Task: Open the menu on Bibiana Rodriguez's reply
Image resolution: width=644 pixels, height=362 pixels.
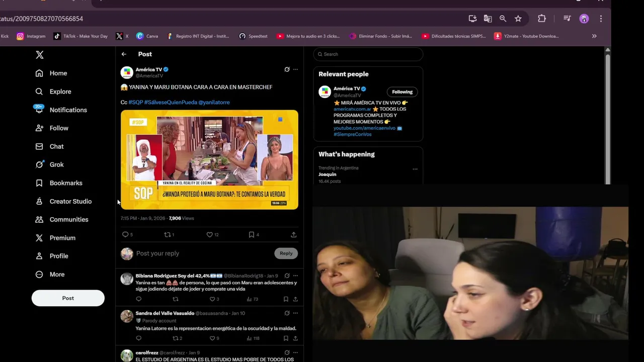Action: (x=295, y=276)
